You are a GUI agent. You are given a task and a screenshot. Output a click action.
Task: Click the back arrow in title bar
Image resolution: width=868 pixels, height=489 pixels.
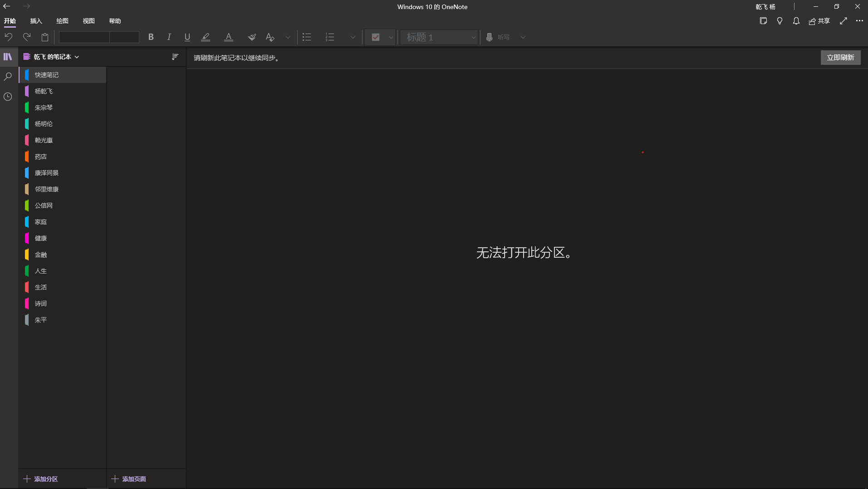[x=7, y=6]
